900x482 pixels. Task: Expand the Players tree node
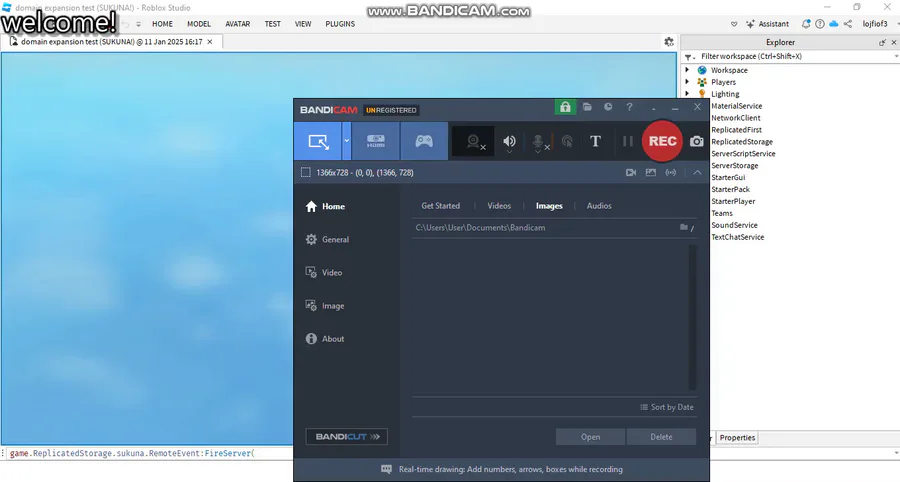tap(686, 82)
